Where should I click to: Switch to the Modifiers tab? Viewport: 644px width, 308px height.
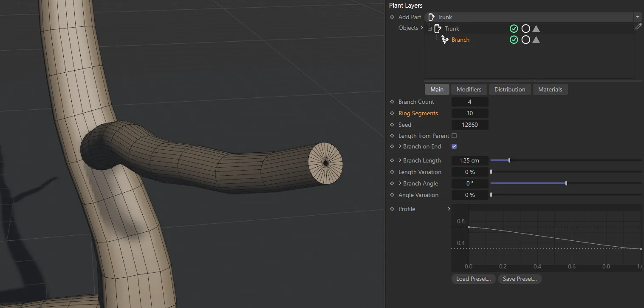point(469,89)
